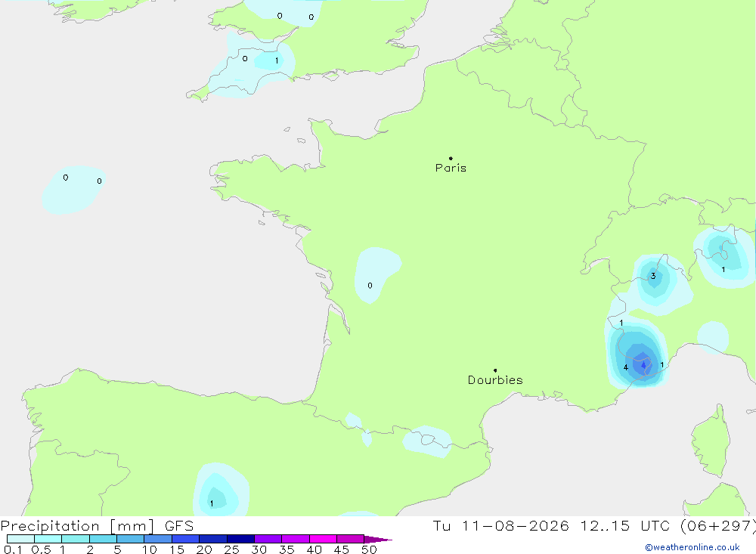Viewport: 756px width, 554px height.
Task: Click the '4' precipitation value in southeast France
Action: point(625,367)
